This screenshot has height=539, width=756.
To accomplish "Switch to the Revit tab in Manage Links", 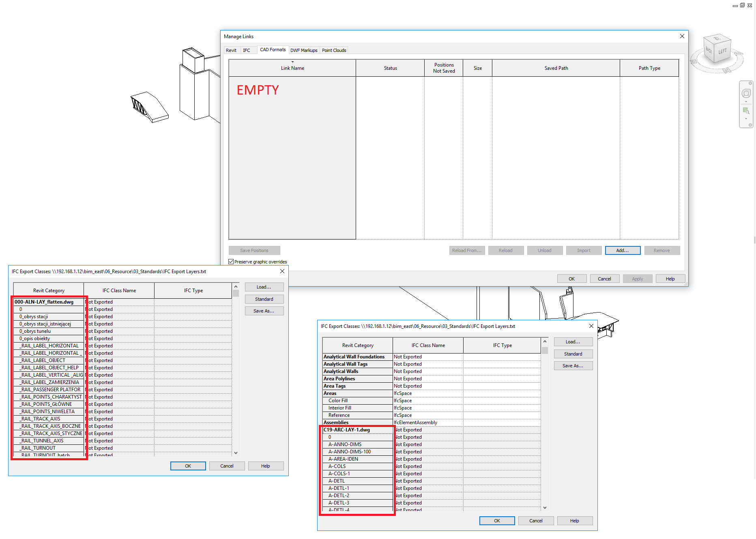I will pos(231,50).
